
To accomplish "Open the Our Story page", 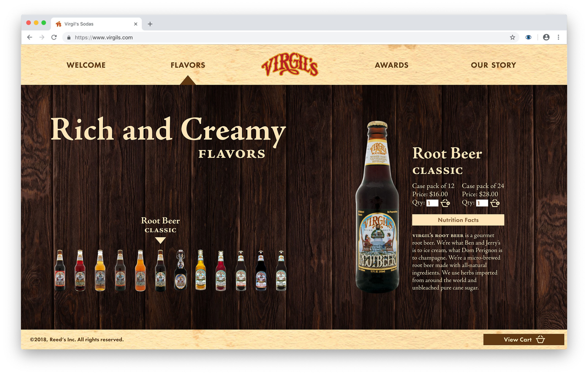I will point(494,65).
